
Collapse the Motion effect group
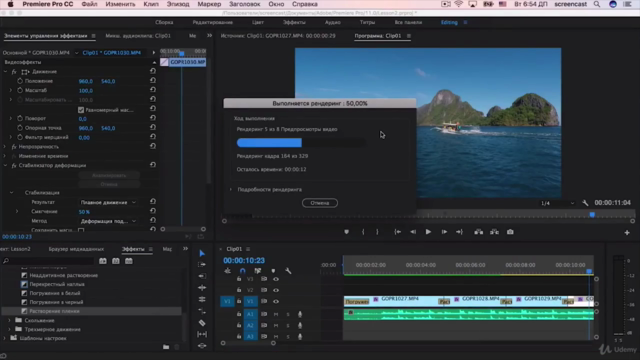[6, 71]
